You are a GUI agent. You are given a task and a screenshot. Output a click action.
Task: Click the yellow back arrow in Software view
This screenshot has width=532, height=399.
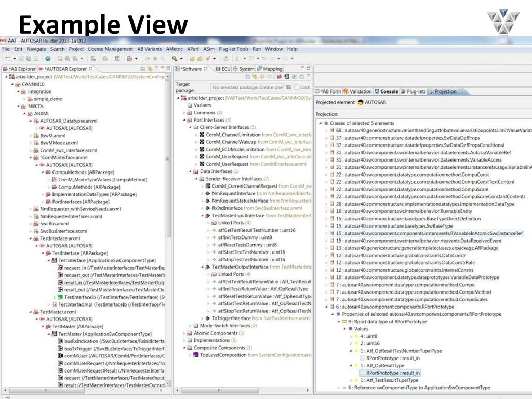tap(262, 77)
